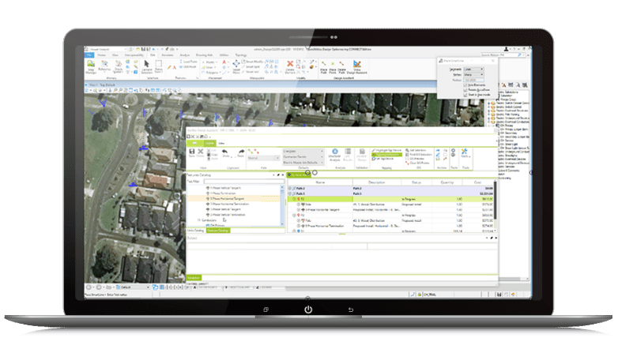Expand the Path 3 row in design grid
Image resolution: width=618 pixels, height=364 pixels.
point(291,193)
